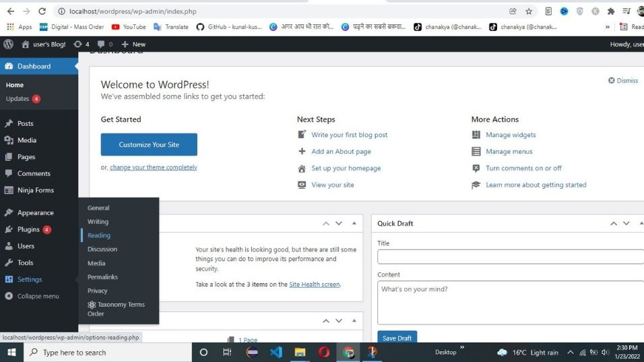Image resolution: width=644 pixels, height=362 pixels.
Task: Click Learn more about getting started
Action: point(536,185)
